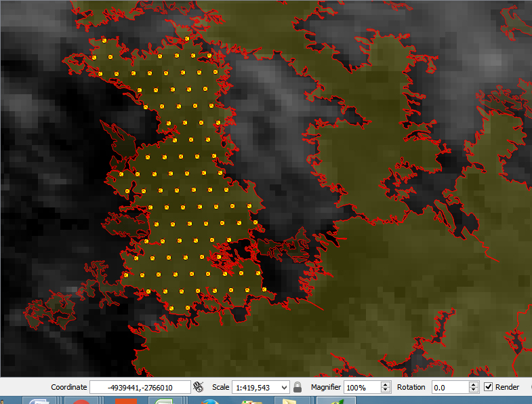Viewport: 532px width, 404px height.
Task: Lock the current map scale
Action: (x=298, y=387)
